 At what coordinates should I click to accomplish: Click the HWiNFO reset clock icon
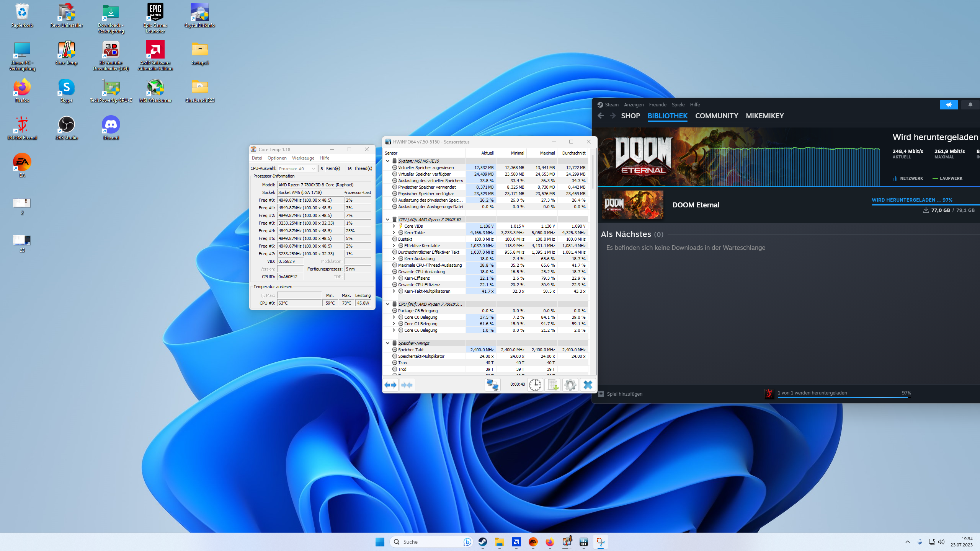535,385
